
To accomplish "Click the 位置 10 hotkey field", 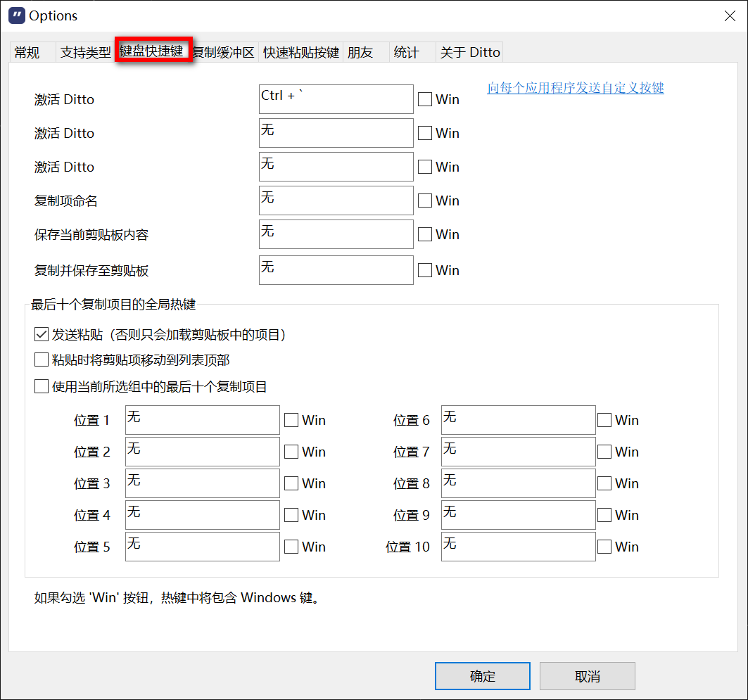I will 519,547.
